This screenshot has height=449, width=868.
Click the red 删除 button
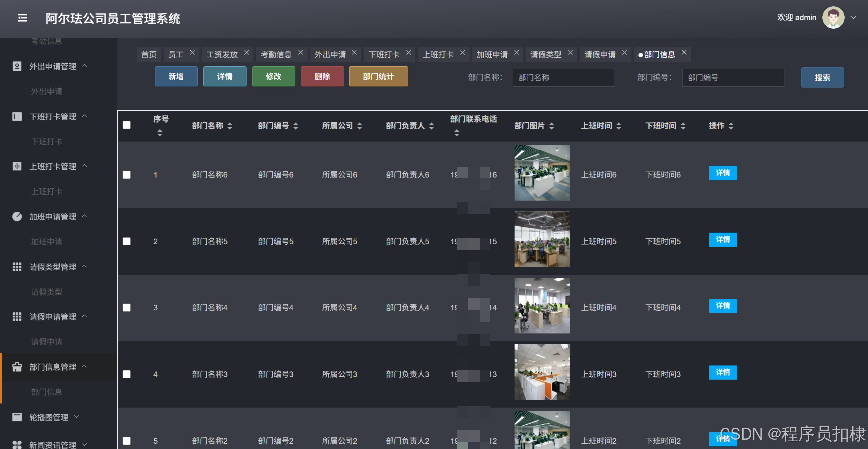322,76
